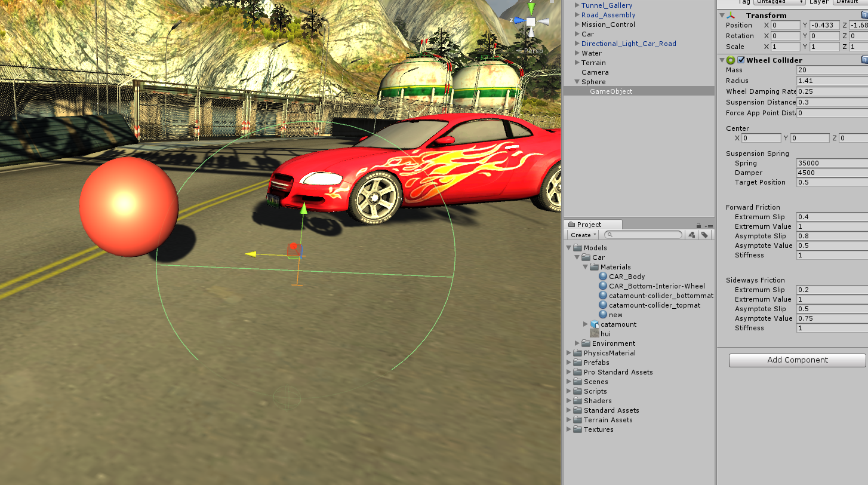
Task: Click the Transform component axes icon
Action: [x=731, y=16]
